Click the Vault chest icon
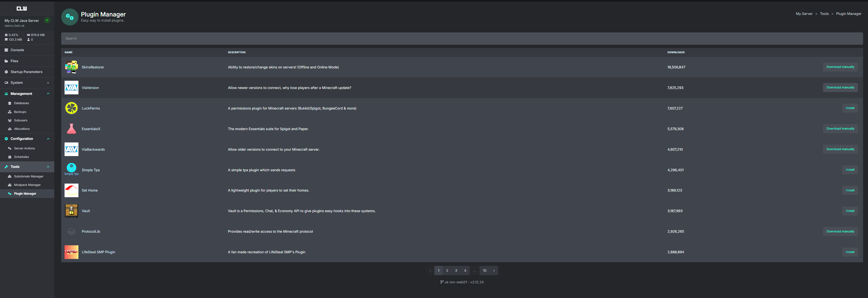 coord(71,211)
